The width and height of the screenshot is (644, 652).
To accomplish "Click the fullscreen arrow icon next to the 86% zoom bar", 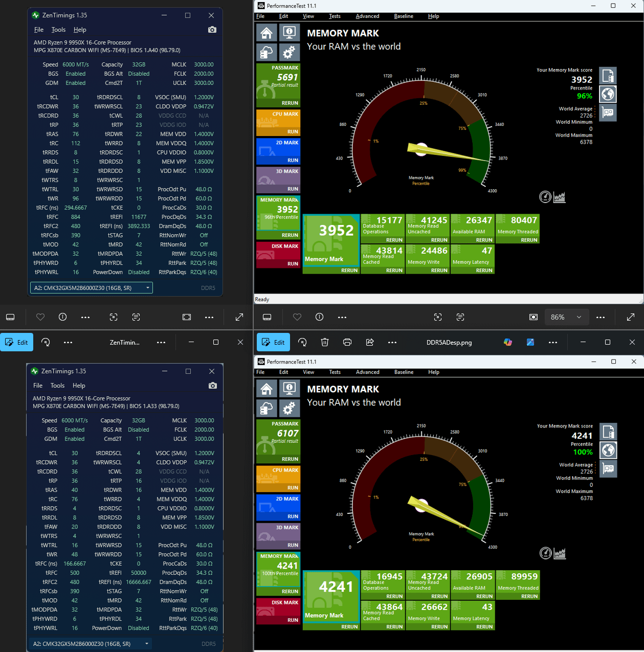I will [631, 317].
